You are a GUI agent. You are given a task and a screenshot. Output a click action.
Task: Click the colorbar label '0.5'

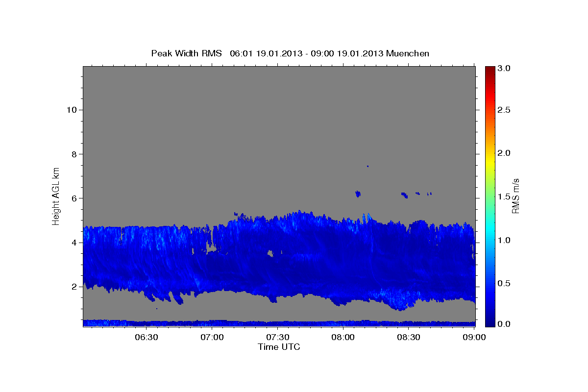pyautogui.click(x=505, y=283)
